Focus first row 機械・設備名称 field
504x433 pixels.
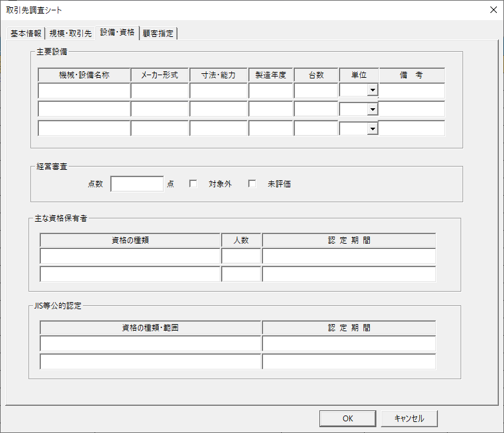pos(84,91)
